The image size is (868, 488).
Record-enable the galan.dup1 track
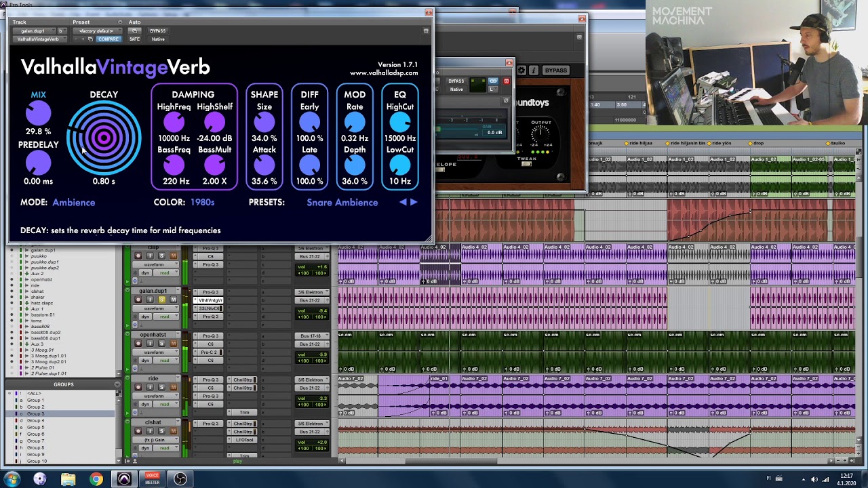(138, 300)
